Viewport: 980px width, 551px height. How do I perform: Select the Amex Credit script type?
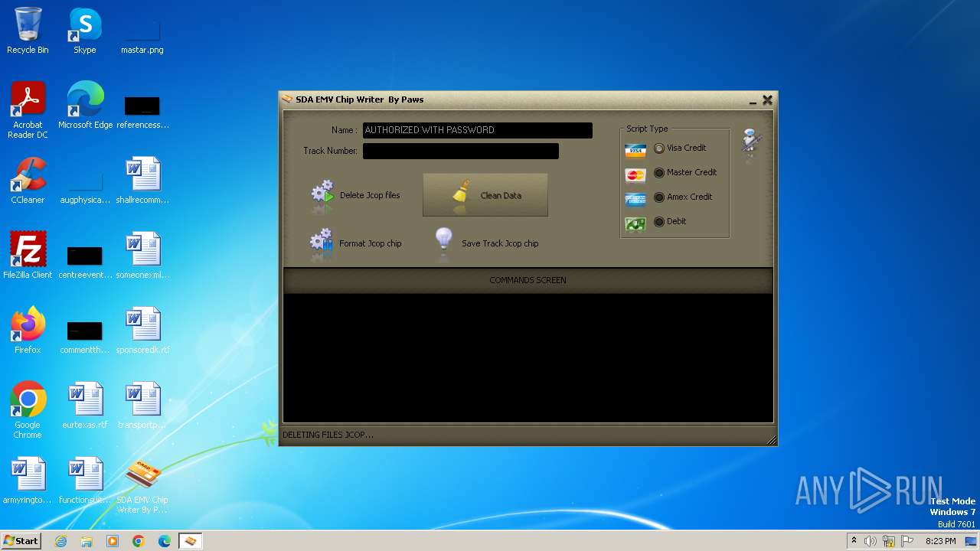(x=659, y=197)
